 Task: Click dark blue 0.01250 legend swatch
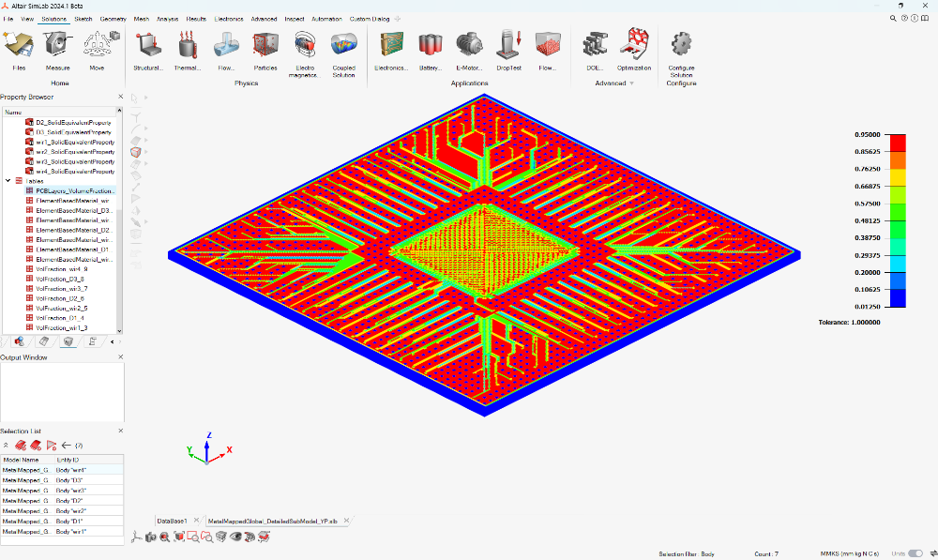point(898,298)
